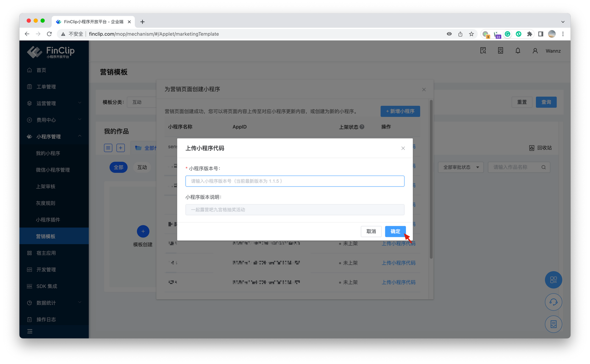The width and height of the screenshot is (590, 364).
Task: Open the customer support headset button
Action: (x=553, y=302)
